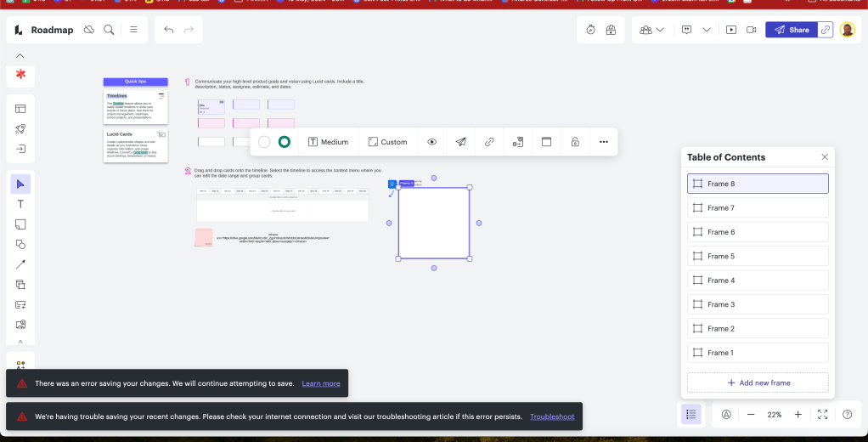Select Frame 6 in Table of Contents
The width and height of the screenshot is (868, 442).
[758, 232]
